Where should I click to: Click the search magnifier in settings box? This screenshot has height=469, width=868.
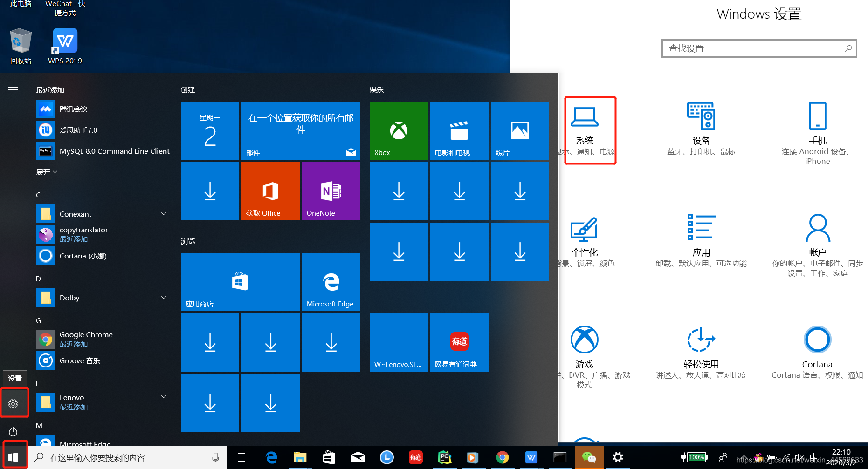848,48
